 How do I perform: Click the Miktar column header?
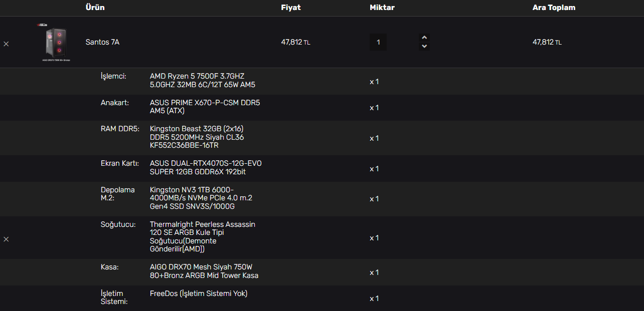(x=382, y=8)
